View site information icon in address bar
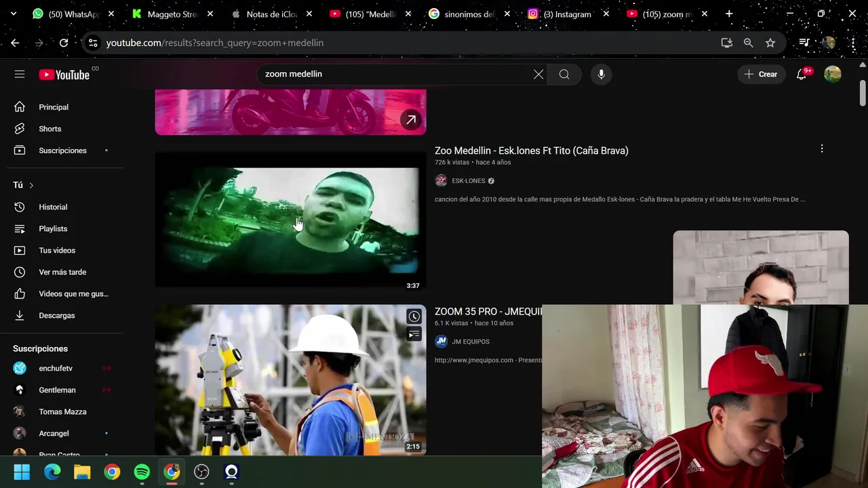The width and height of the screenshot is (868, 488). tap(93, 43)
